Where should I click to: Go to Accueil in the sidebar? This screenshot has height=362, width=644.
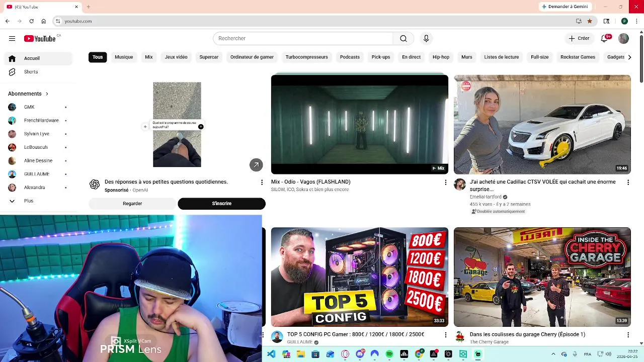38,58
